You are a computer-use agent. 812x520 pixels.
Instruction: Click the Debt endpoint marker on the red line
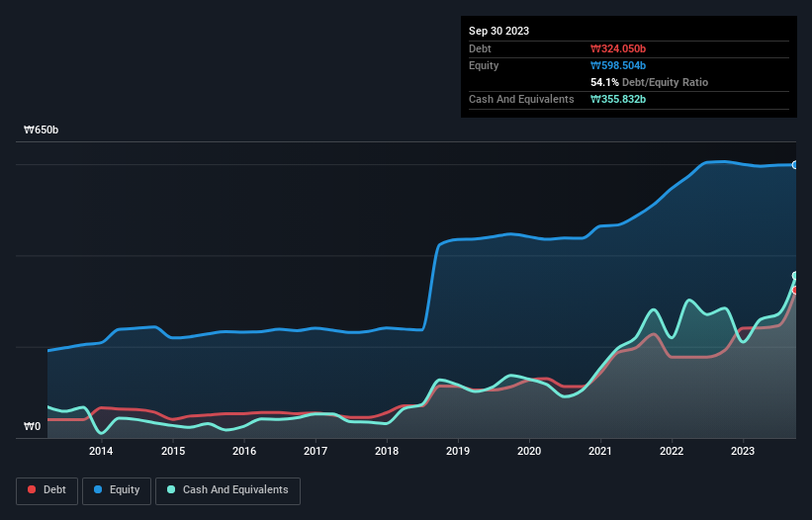tap(795, 291)
